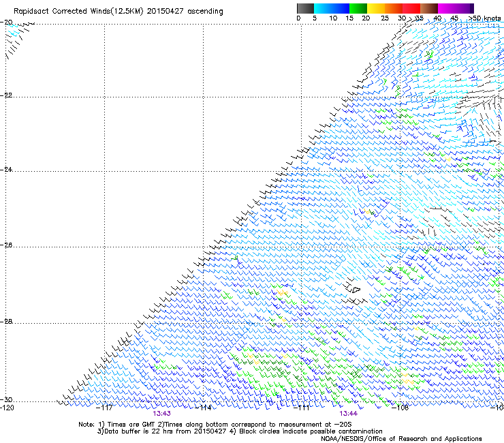Click the gray 0-5 knots color swatch
The width and height of the screenshot is (504, 443).
coord(305,8)
